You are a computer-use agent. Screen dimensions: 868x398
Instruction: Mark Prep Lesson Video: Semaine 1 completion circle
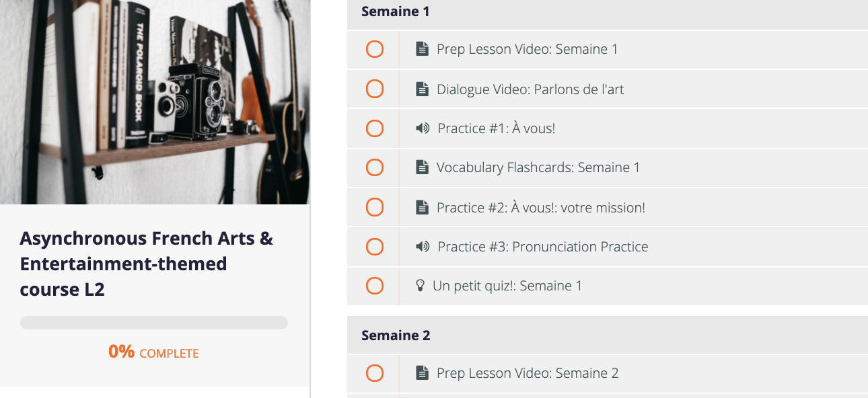click(375, 49)
